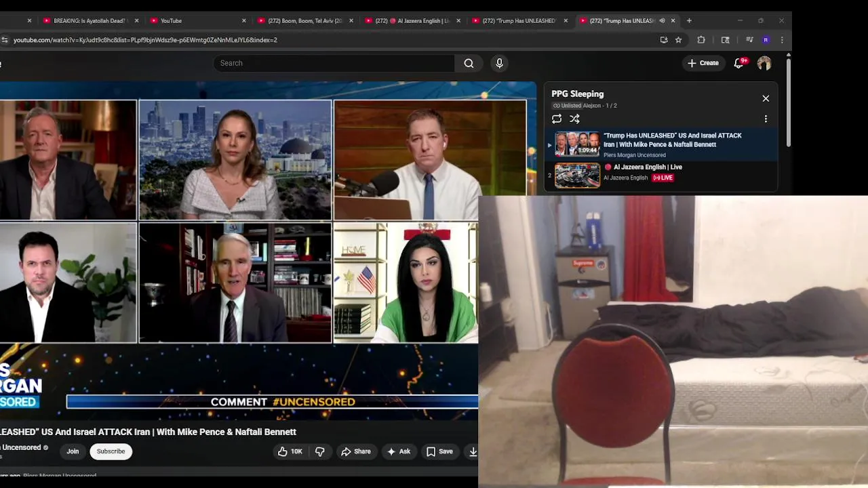Close the BREAKING Ayatollah tab
This screenshot has height=488, width=868.
[136, 20]
